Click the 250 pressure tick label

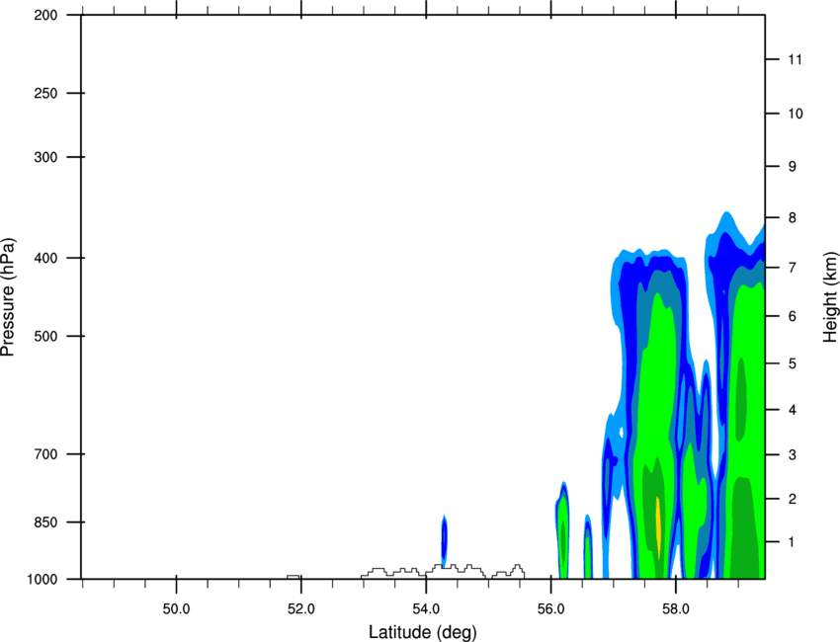(x=45, y=93)
